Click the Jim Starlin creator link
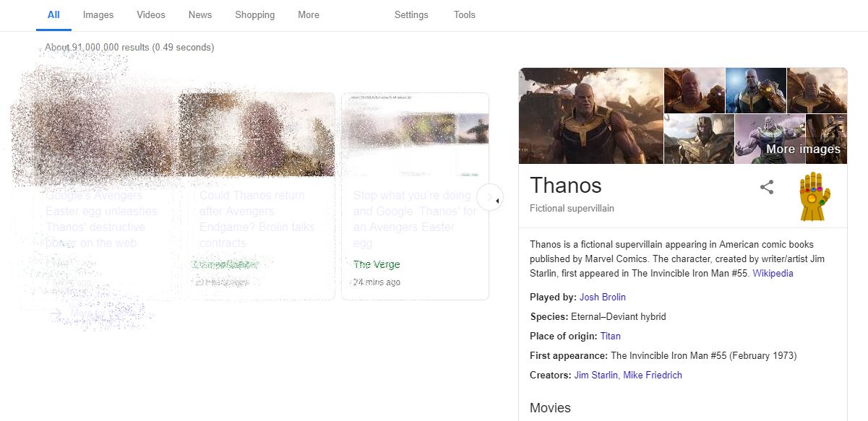The width and height of the screenshot is (868, 421). (x=596, y=375)
